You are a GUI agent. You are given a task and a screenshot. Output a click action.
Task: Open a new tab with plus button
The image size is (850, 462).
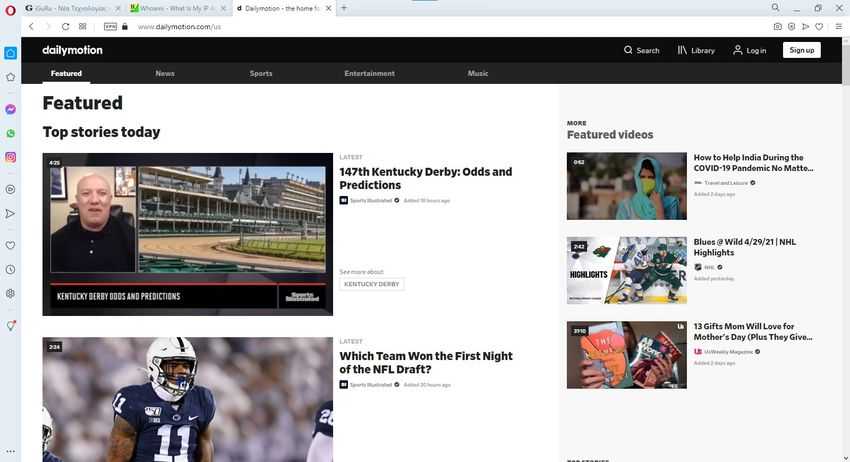pos(344,8)
